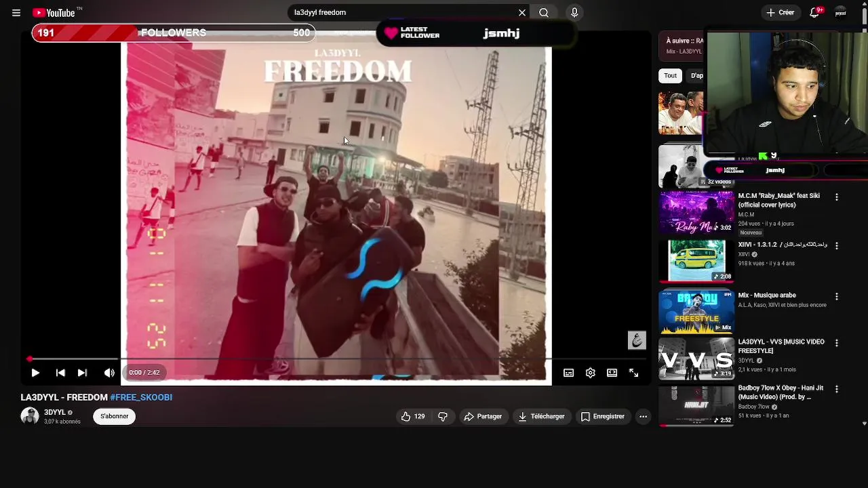Toggle subtitles in the player
Image resolution: width=868 pixels, height=488 pixels.
point(568,373)
